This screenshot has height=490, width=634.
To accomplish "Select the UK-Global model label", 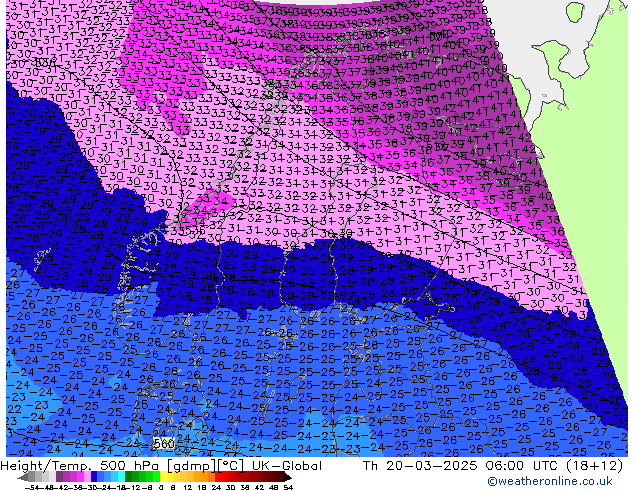I will [x=287, y=466].
